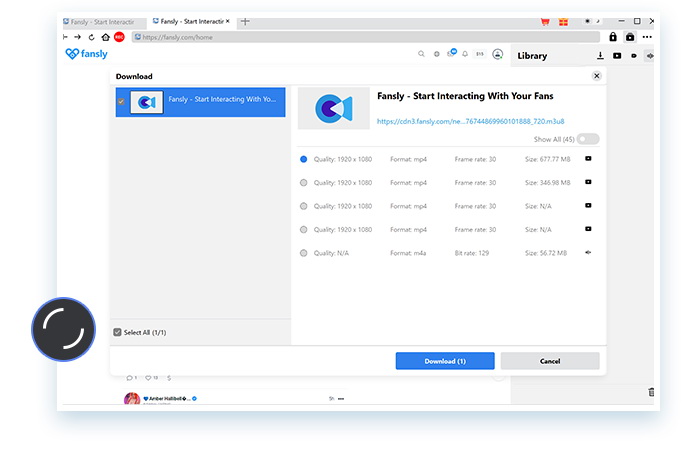Open the Amber Hallbell profile name link
Image resolution: width=684 pixels, height=449 pixels.
click(x=167, y=398)
